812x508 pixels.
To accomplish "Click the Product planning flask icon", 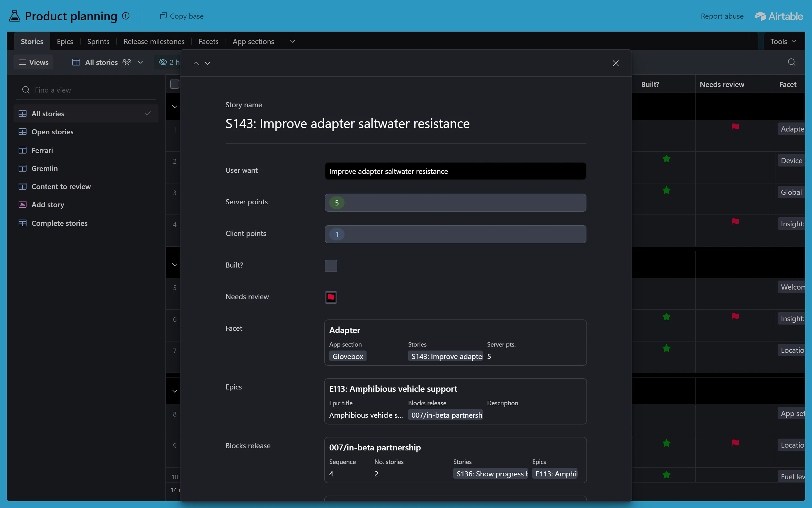I will coord(14,16).
